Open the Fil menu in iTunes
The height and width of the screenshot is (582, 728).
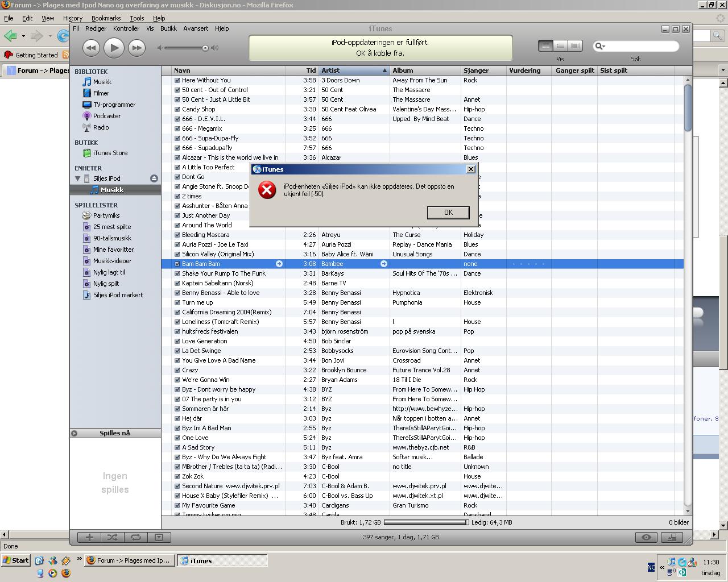[76, 28]
